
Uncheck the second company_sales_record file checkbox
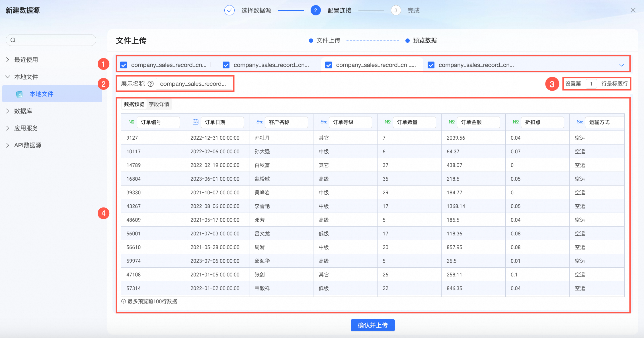pos(226,65)
